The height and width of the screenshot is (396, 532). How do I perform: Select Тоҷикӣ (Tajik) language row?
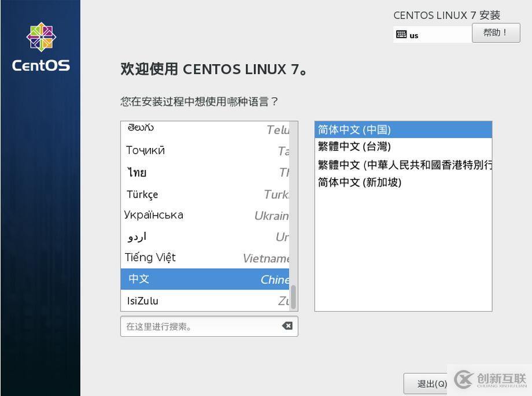click(205, 150)
